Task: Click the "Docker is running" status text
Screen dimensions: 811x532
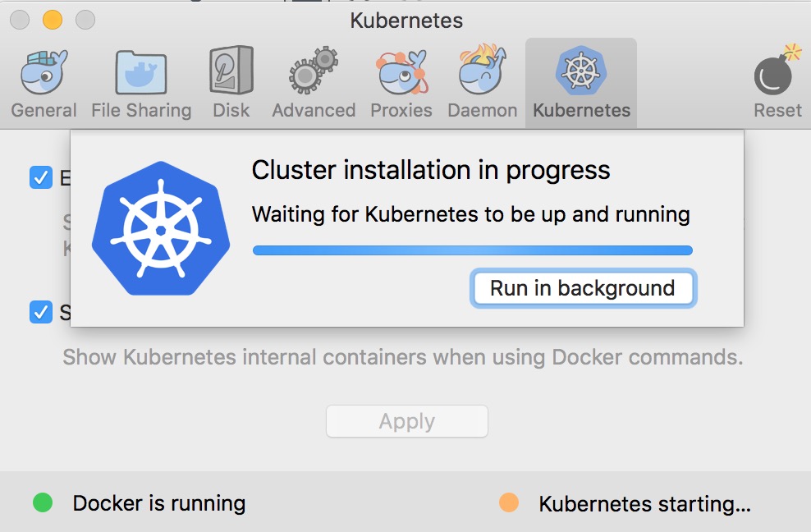Action: point(158,503)
